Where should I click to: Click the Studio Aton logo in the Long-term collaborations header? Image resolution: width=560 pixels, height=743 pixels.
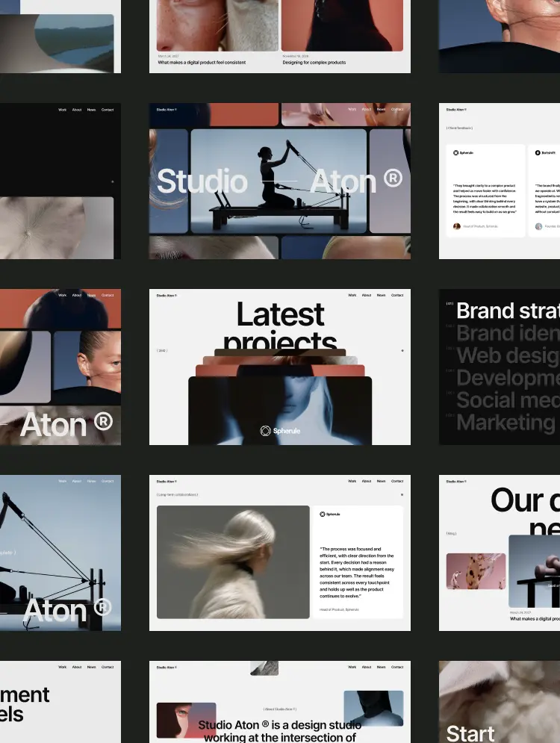point(167,482)
